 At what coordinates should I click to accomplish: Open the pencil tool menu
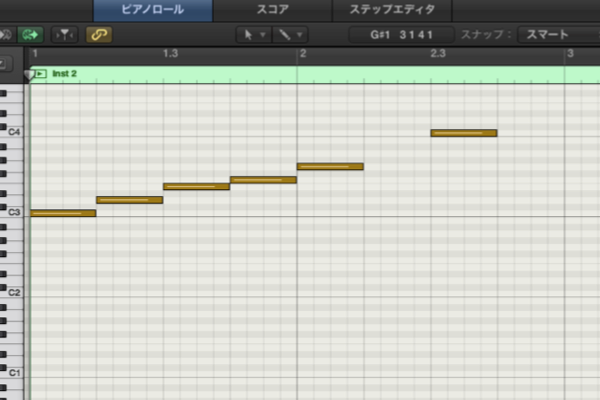coord(290,35)
